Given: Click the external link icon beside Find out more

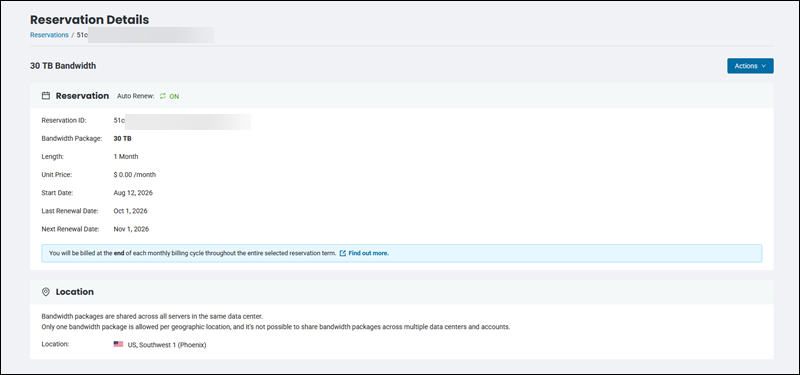Looking at the screenshot, I should pos(343,253).
